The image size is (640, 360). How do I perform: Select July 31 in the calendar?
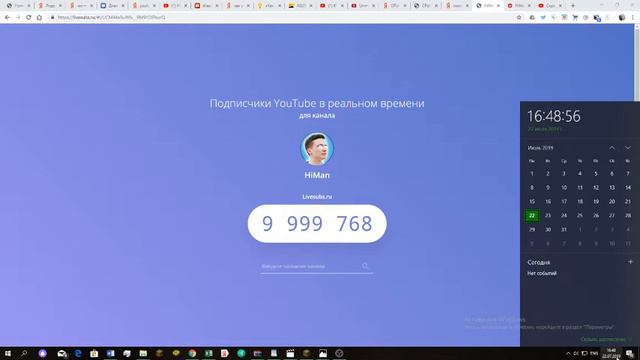point(564,229)
